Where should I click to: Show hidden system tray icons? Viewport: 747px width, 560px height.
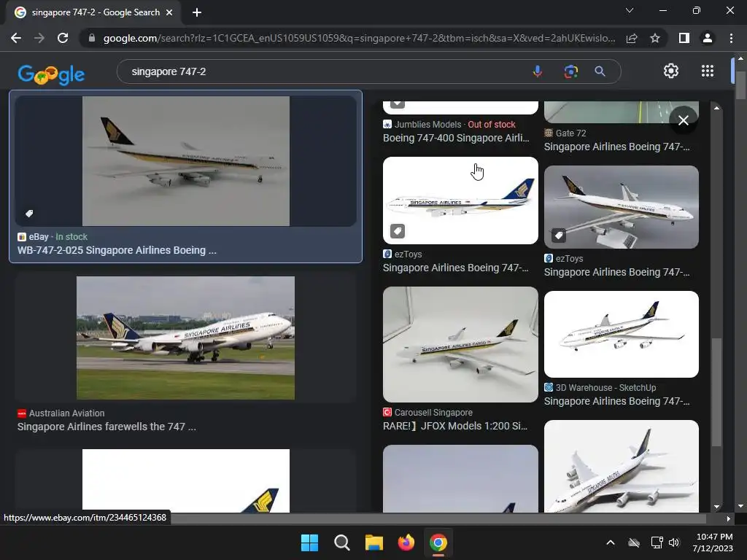tap(611, 542)
